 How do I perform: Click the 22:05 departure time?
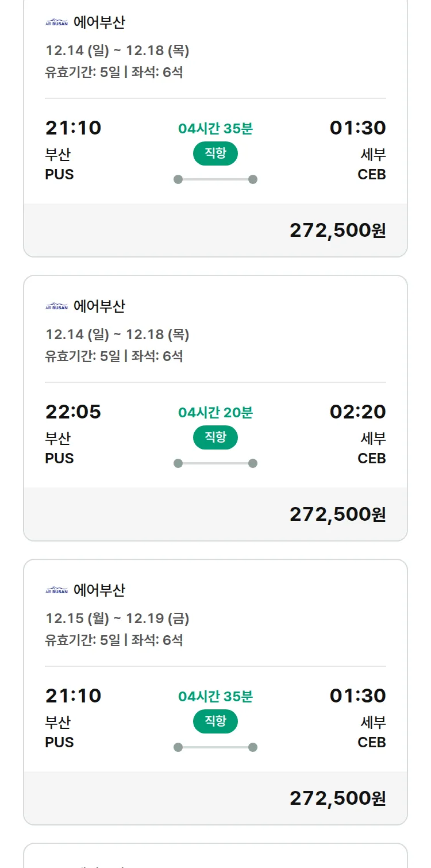tap(73, 412)
